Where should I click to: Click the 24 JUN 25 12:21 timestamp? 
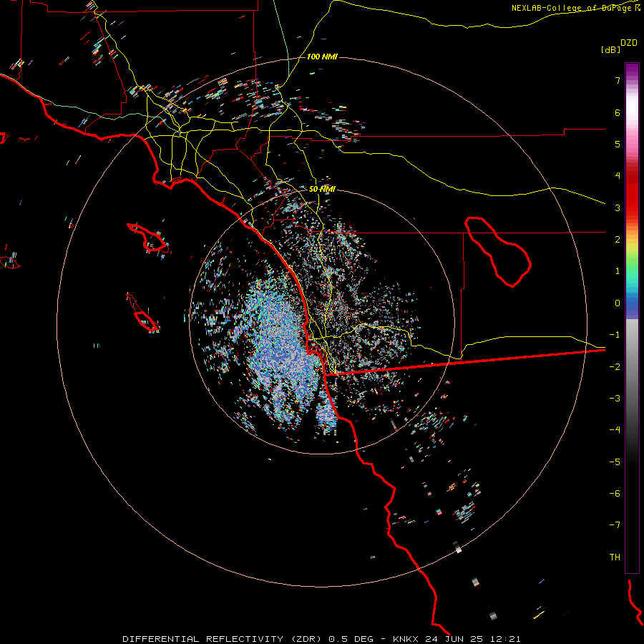click(x=473, y=639)
